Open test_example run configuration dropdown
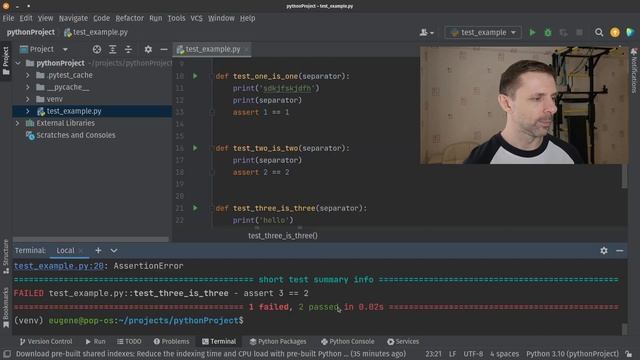 tap(483, 32)
